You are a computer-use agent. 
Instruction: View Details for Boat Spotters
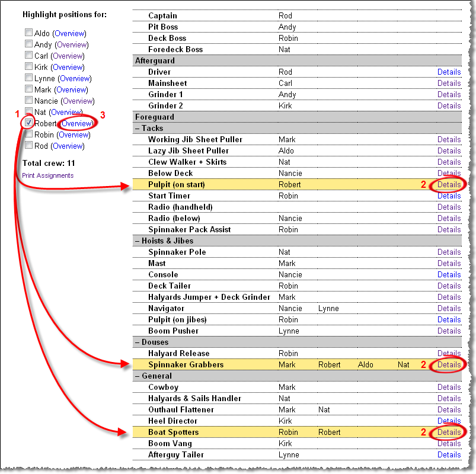point(449,432)
